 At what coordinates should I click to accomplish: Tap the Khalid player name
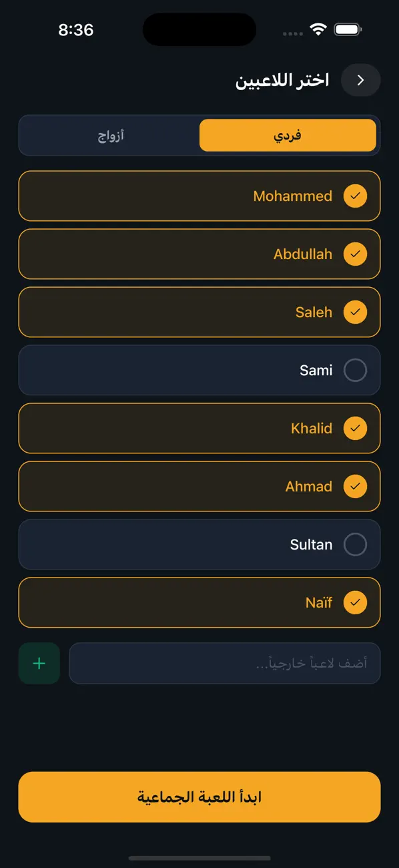(x=312, y=429)
